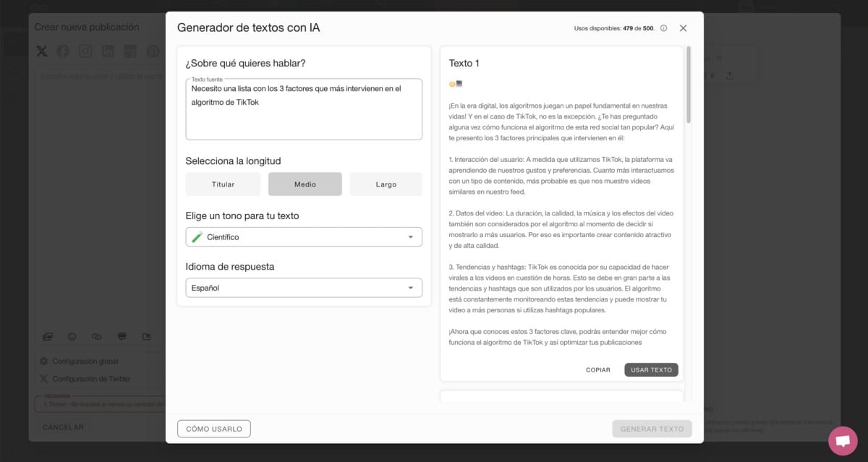Open the media attachment icon

pos(48,336)
